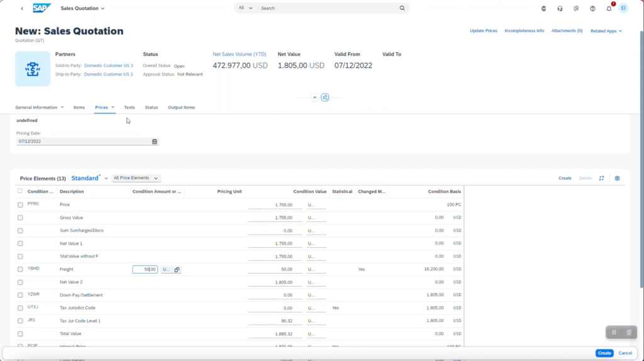Open notifications bell icon
Viewport: 644px width, 361px height.
tap(609, 8)
